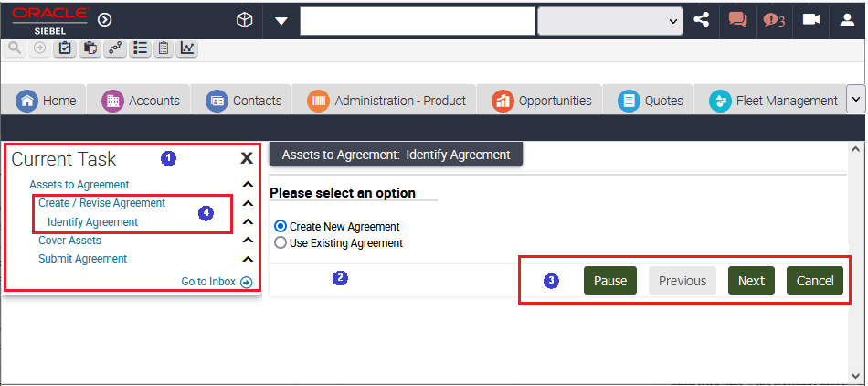Switch to the Opportunities tab
868x386 pixels.
tap(542, 101)
